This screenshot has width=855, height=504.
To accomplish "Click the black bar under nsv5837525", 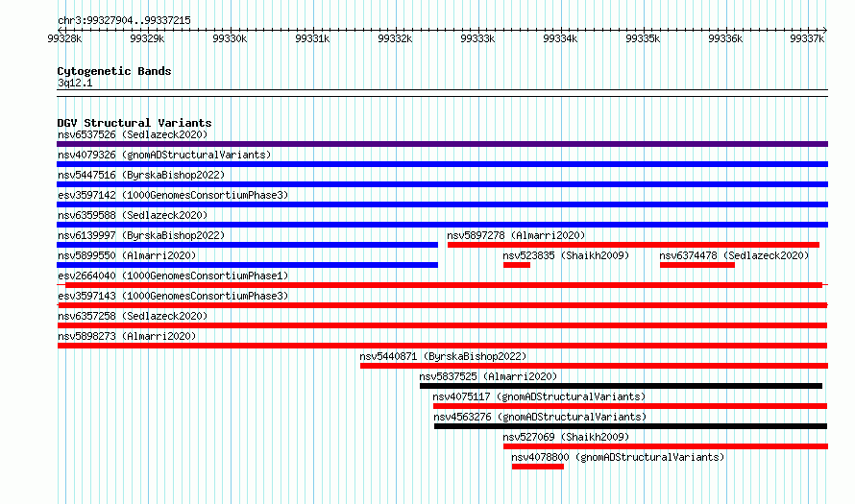I will point(621,386).
